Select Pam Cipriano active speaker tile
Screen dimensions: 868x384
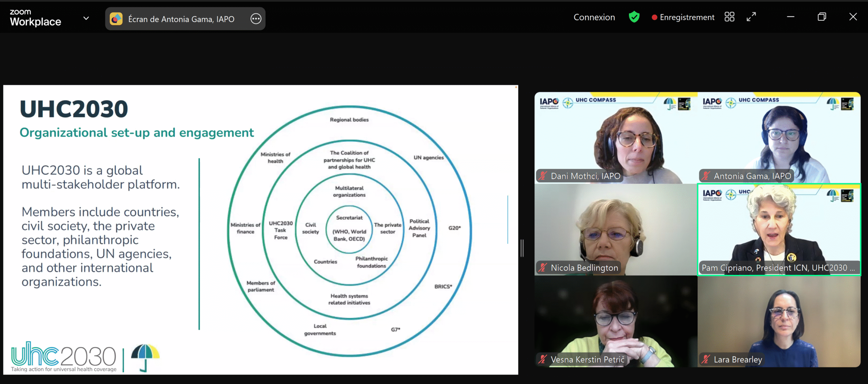tap(779, 230)
